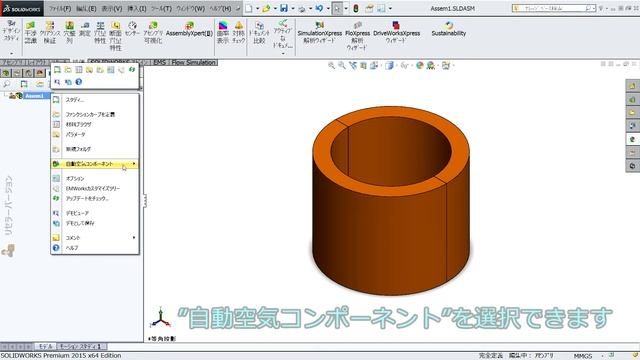Switch to the Flow Simulation tab
Screen dimensions: 640x360
193,62
